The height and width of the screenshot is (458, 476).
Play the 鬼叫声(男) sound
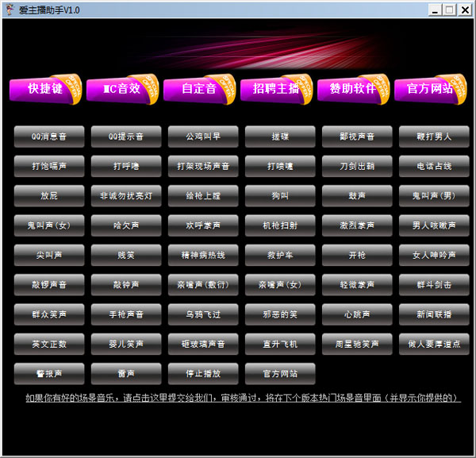point(434,196)
